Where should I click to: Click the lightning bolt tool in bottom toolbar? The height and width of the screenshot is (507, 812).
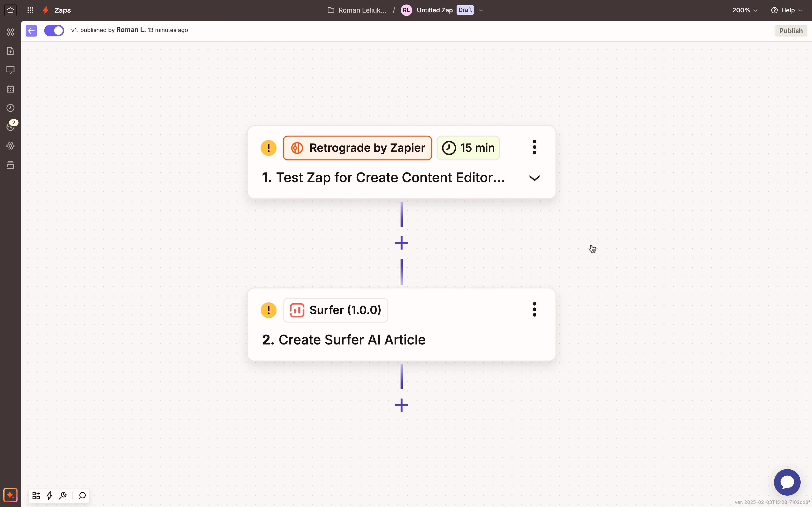50,495
